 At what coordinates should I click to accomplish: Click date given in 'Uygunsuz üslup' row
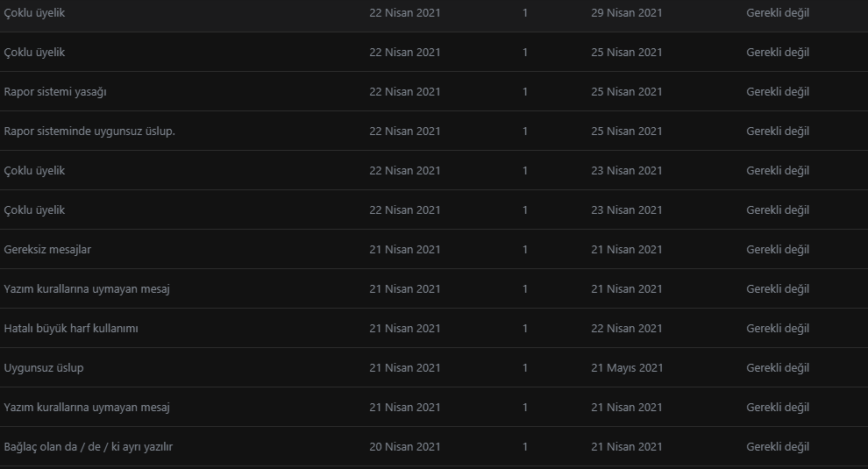(405, 367)
